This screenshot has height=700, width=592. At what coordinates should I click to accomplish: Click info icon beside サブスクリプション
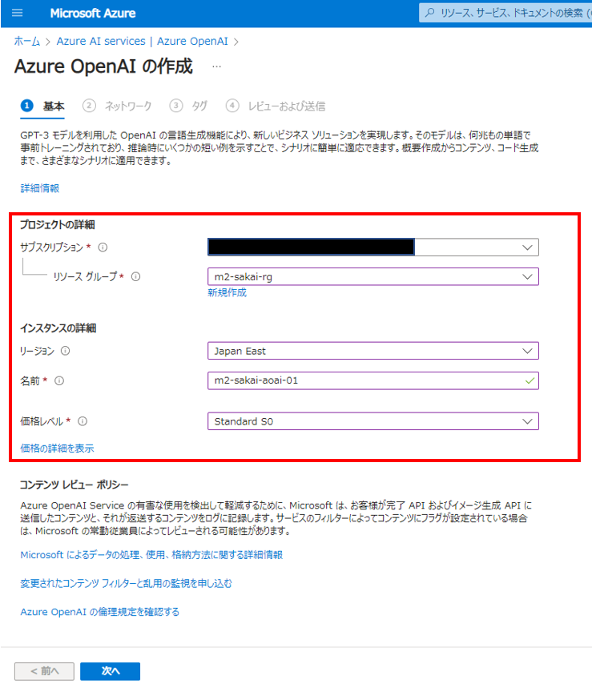tap(103, 247)
